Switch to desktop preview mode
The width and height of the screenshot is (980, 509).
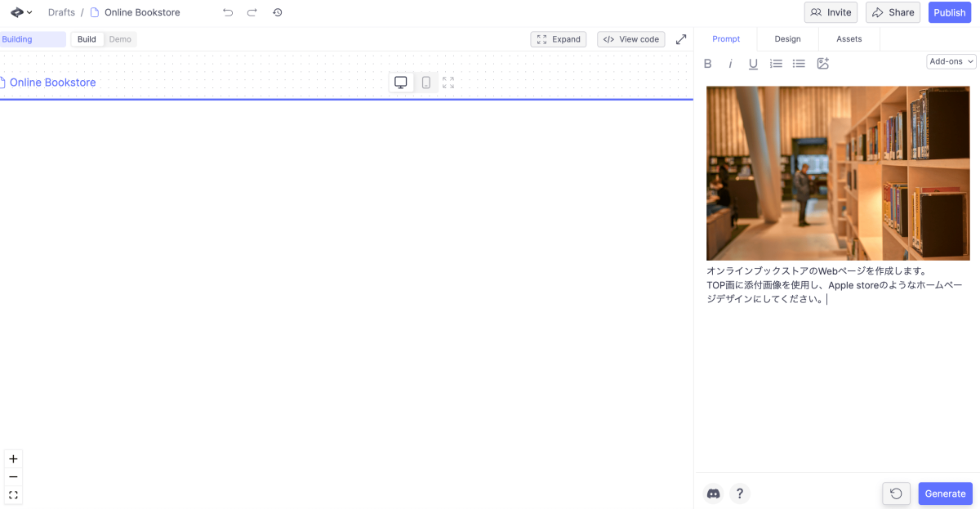[401, 83]
